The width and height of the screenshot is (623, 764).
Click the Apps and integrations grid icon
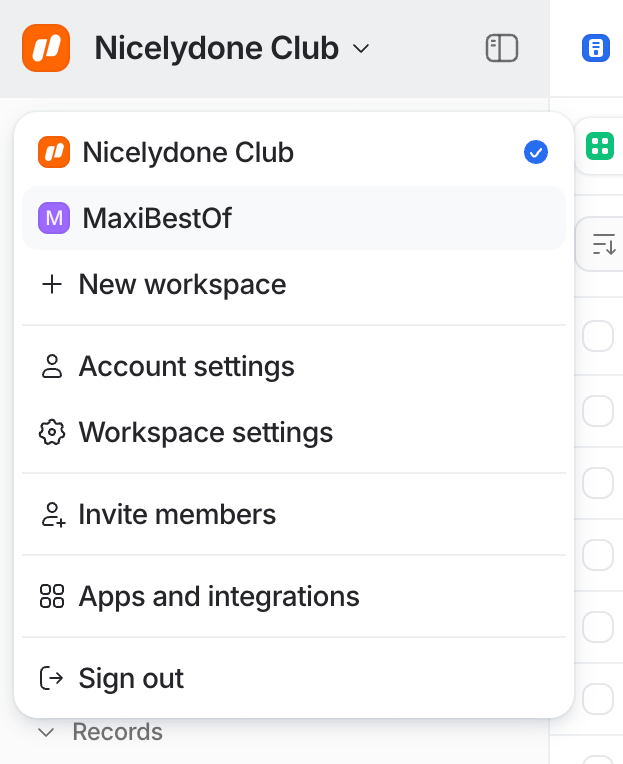pyautogui.click(x=52, y=597)
